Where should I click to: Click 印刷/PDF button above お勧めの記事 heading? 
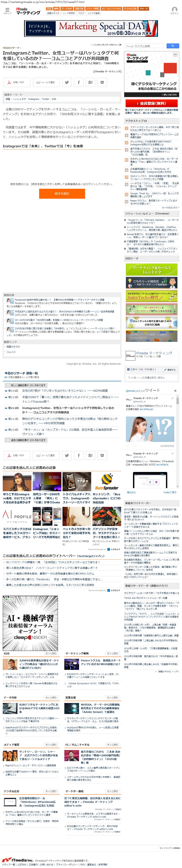tap(17, 455)
